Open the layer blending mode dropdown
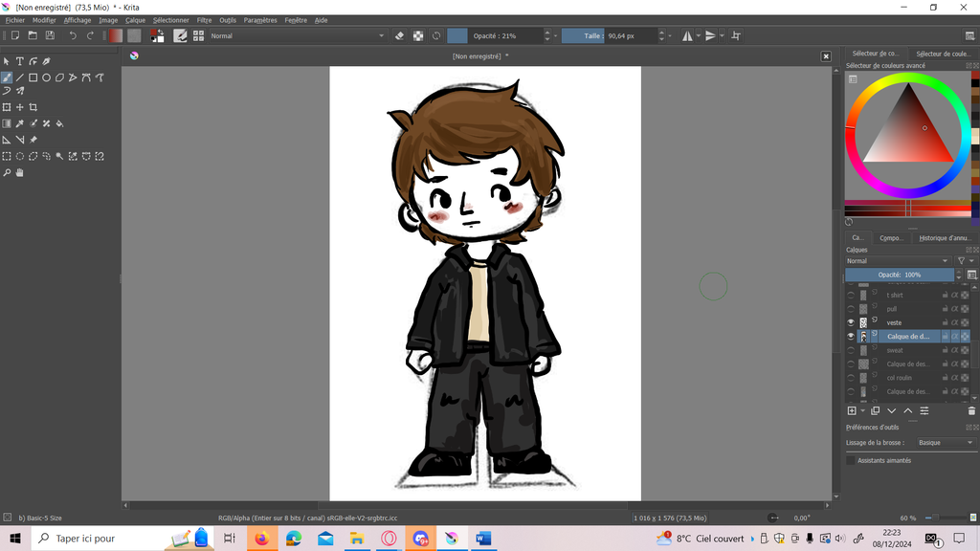 (x=898, y=260)
